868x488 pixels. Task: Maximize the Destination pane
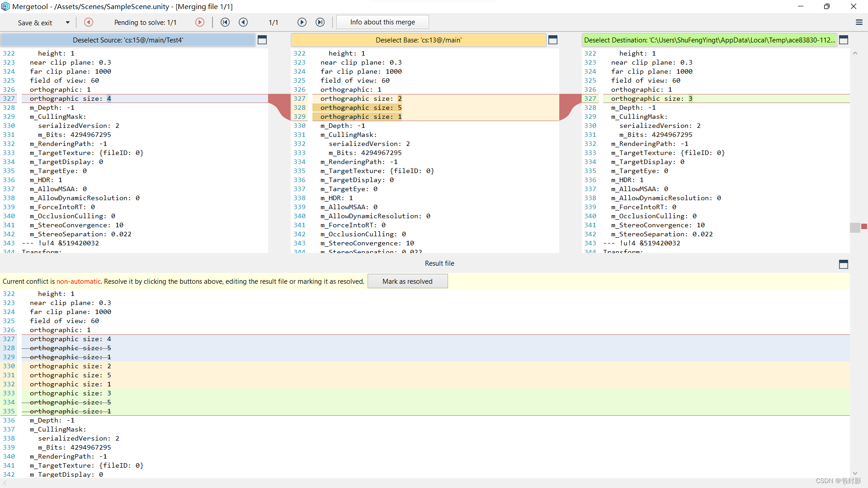click(844, 40)
